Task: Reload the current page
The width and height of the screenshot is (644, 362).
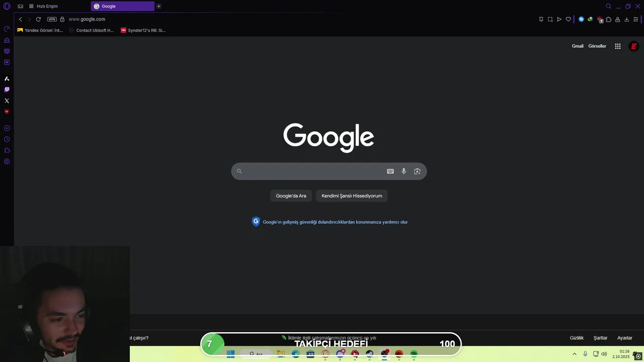Action: click(38, 19)
